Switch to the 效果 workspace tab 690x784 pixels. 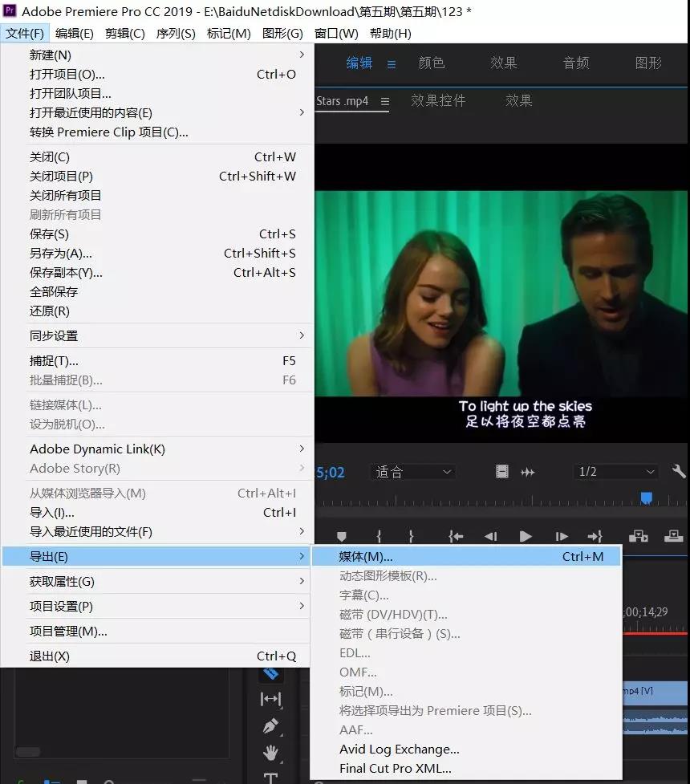click(504, 63)
